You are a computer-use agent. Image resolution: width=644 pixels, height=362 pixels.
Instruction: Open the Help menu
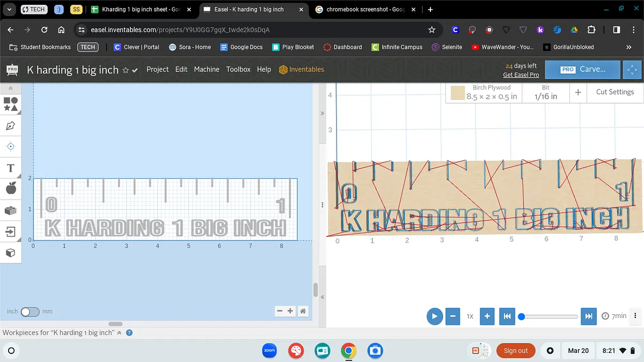coord(264,69)
